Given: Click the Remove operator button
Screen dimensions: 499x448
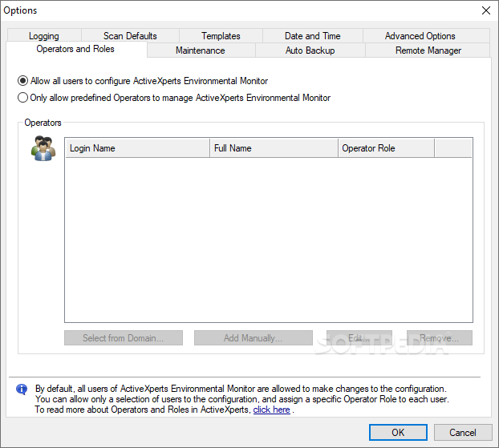Looking at the screenshot, I should [x=440, y=338].
